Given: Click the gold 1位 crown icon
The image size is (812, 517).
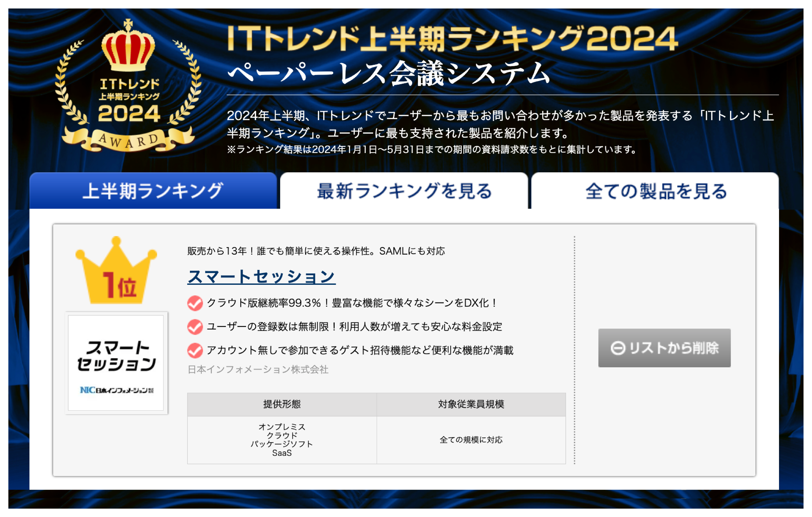Looking at the screenshot, I should coord(116,270).
